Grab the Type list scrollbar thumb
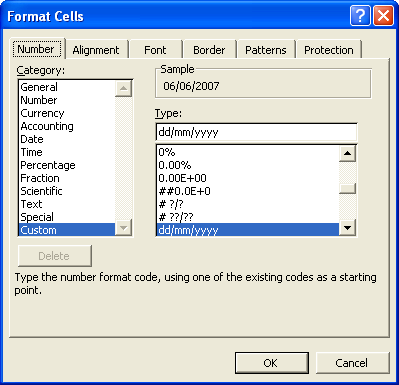 pos(347,189)
